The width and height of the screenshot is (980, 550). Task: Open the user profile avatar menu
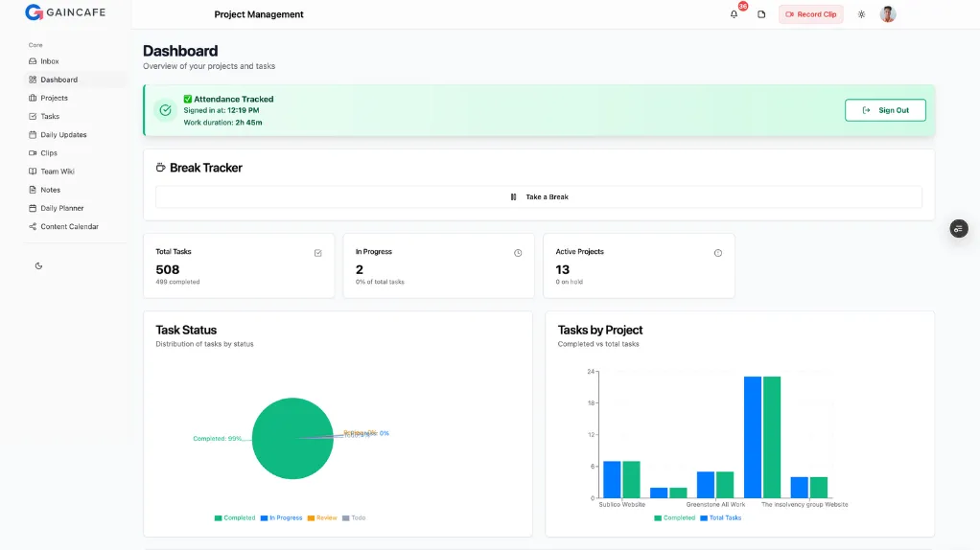point(888,14)
